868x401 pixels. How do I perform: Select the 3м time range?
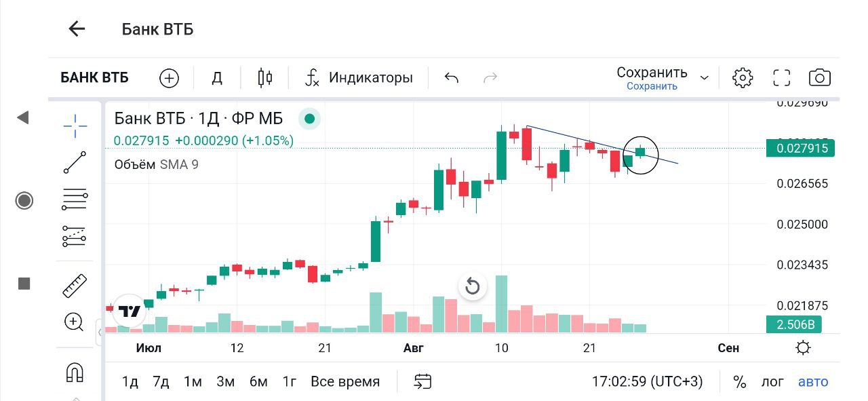tap(225, 382)
